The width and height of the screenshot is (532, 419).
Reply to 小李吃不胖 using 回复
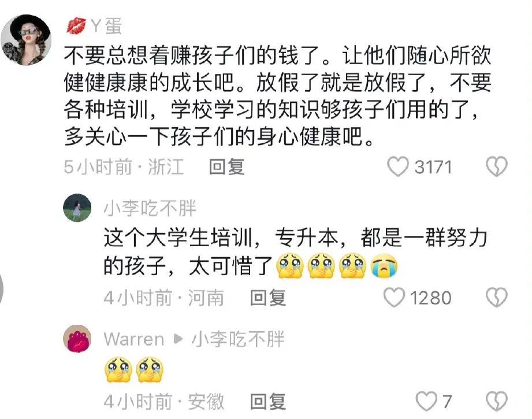point(267,298)
